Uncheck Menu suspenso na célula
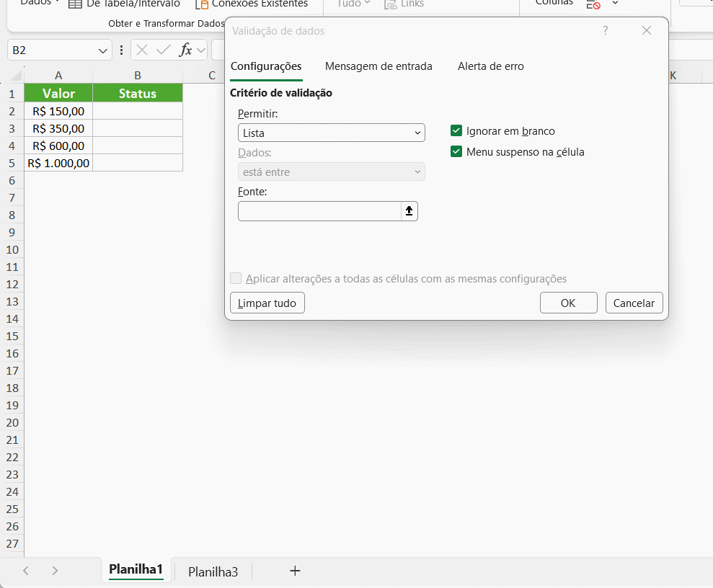The height and width of the screenshot is (588, 713). 456,152
